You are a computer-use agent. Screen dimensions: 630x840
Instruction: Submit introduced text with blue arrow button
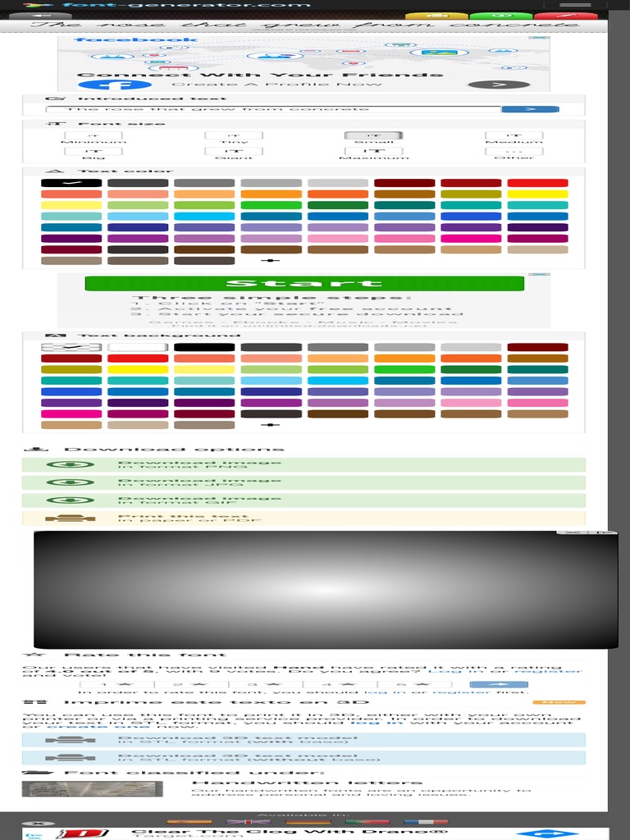[x=531, y=109]
